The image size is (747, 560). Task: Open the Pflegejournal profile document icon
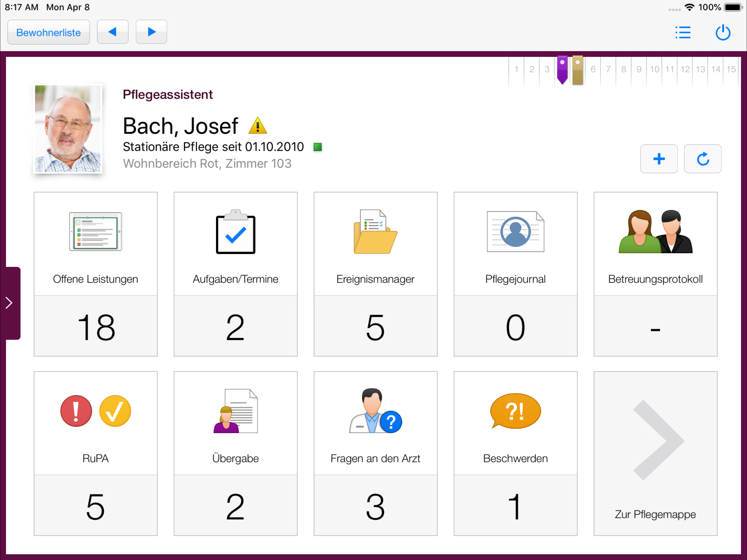pos(515,232)
